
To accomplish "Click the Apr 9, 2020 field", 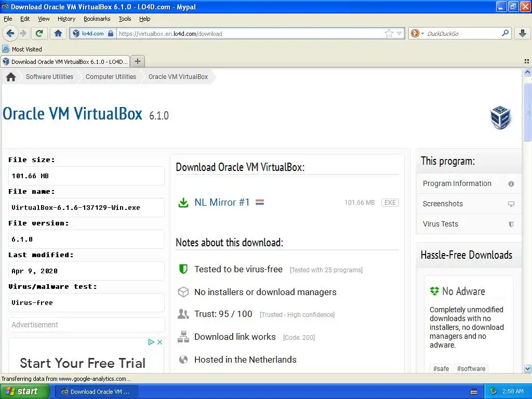I will pos(86,271).
